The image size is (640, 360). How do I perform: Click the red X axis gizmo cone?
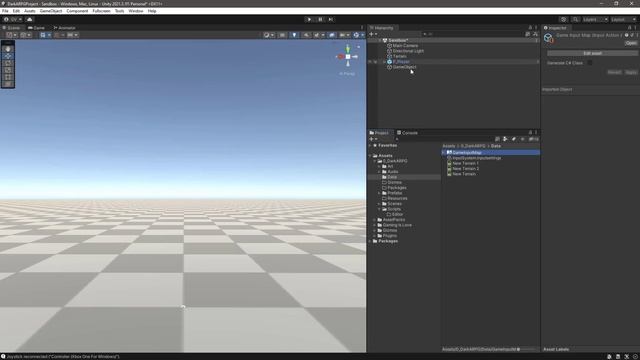[340, 57]
